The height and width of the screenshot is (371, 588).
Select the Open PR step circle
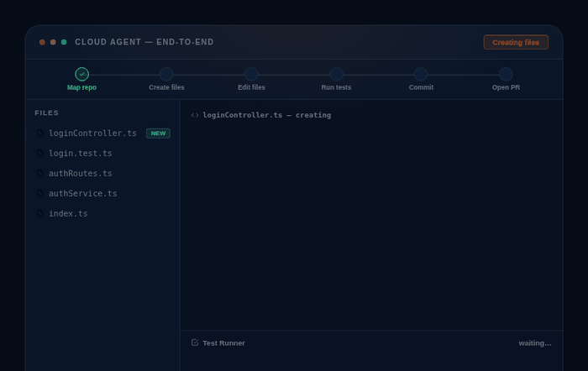(506, 74)
